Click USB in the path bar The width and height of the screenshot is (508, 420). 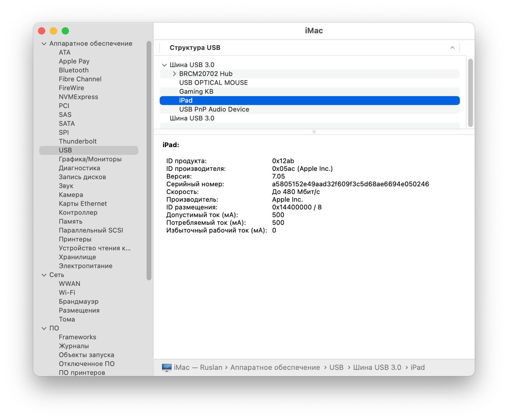point(336,368)
